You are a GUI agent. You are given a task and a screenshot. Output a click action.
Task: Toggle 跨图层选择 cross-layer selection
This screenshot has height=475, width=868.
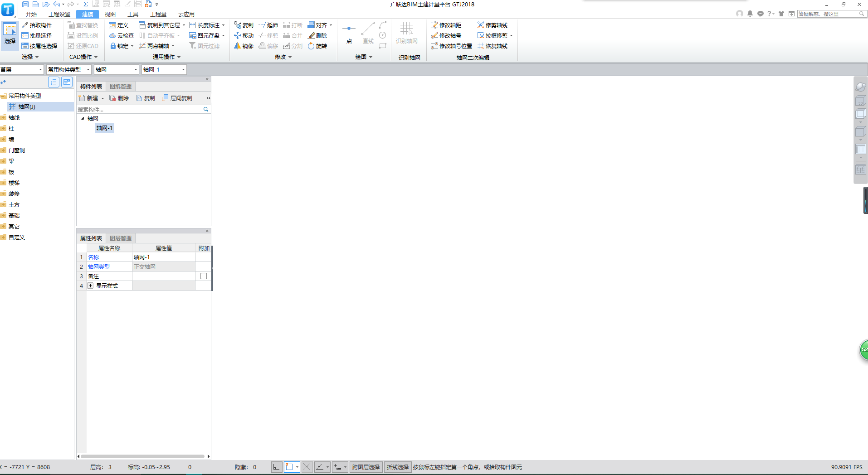tap(366, 467)
